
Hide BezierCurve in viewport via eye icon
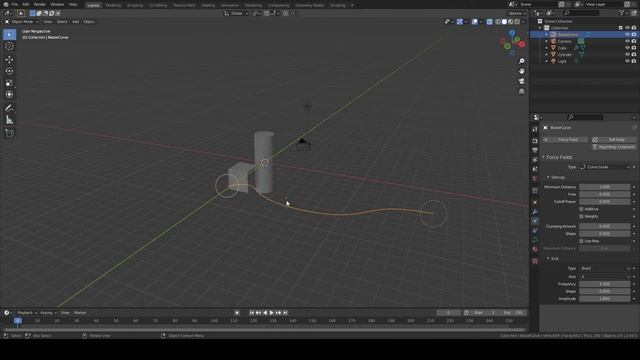click(627, 35)
